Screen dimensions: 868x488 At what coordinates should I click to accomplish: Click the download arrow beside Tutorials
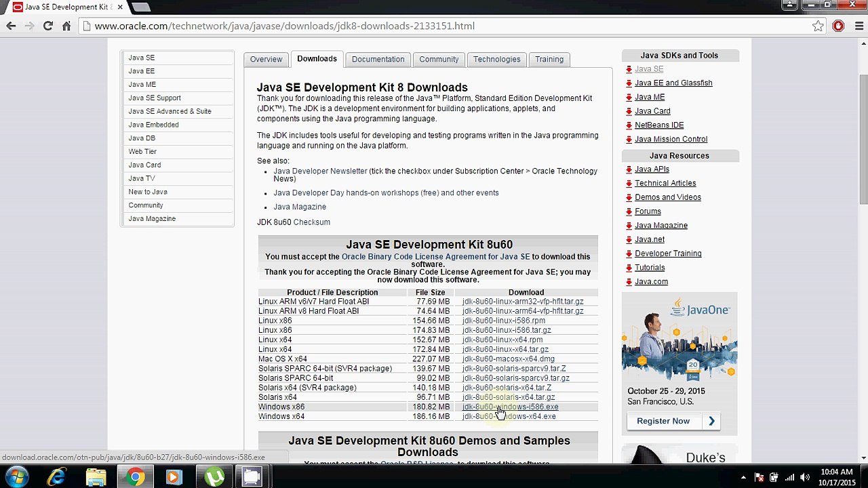pyautogui.click(x=629, y=268)
